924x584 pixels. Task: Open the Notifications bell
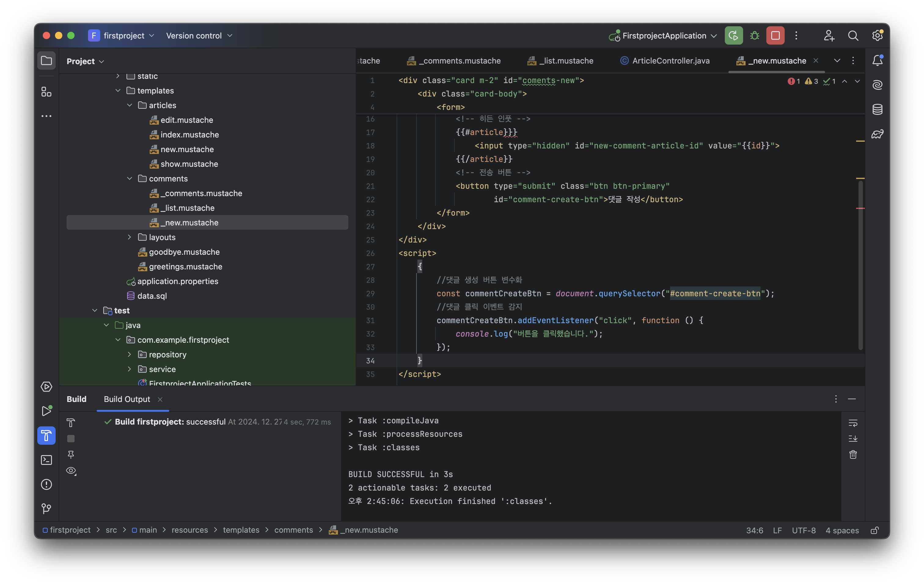[878, 60]
